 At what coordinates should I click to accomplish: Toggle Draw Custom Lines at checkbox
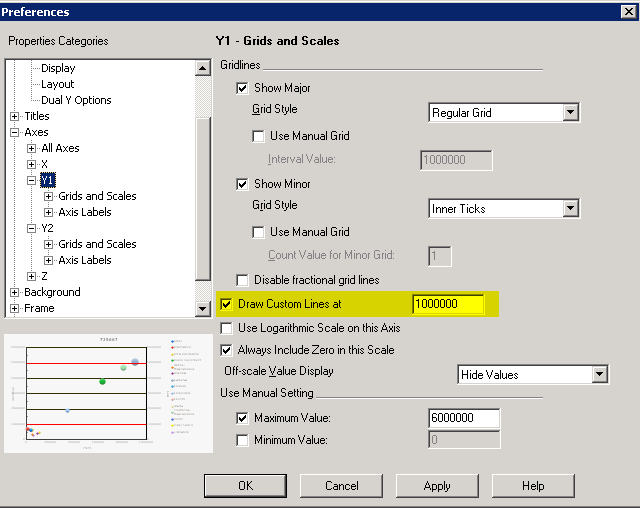coord(226,304)
